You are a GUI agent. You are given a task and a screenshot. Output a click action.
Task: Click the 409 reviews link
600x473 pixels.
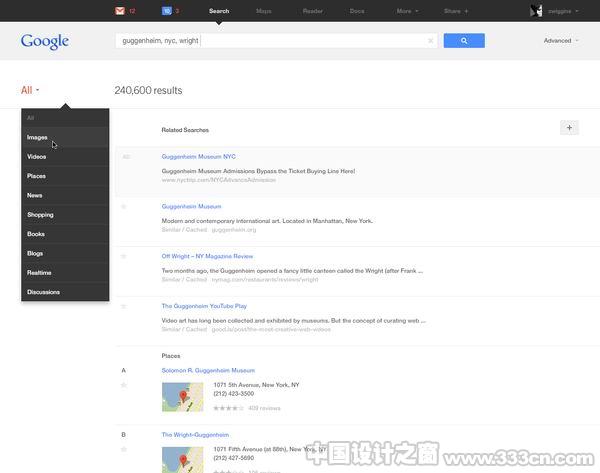coord(264,408)
